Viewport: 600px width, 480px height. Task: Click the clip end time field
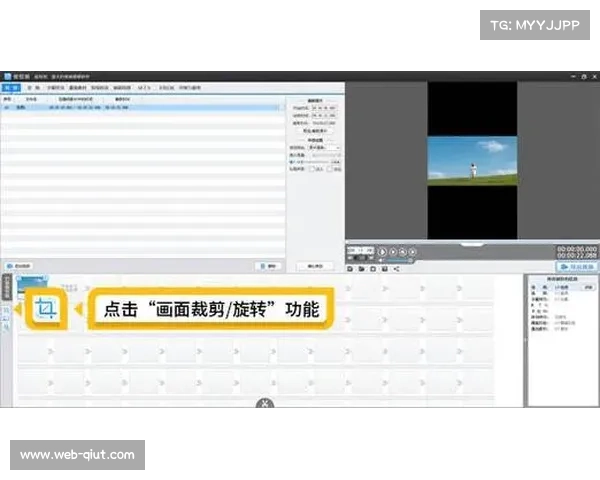(324, 115)
